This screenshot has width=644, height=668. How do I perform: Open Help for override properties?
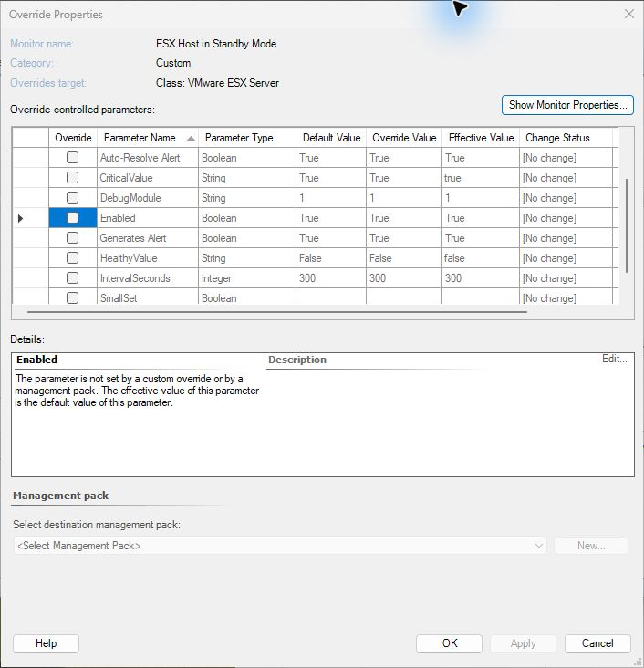tap(46, 643)
